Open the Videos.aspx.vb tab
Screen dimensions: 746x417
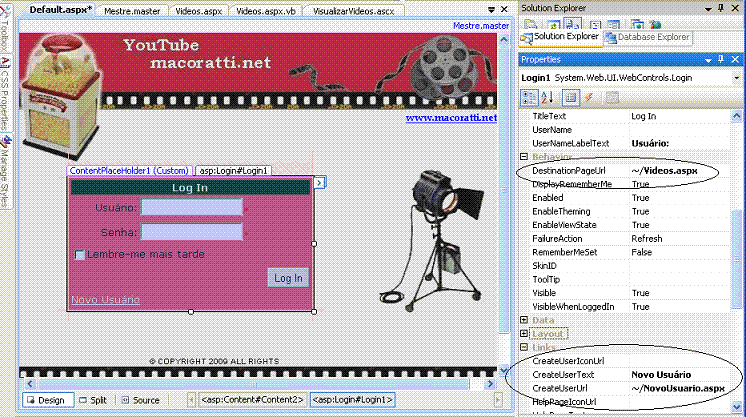click(266, 11)
